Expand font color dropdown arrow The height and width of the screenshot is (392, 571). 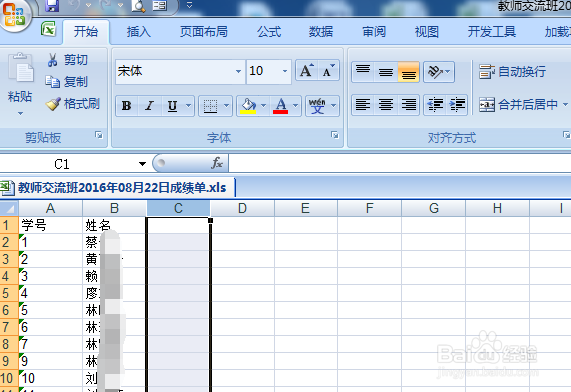(296, 106)
